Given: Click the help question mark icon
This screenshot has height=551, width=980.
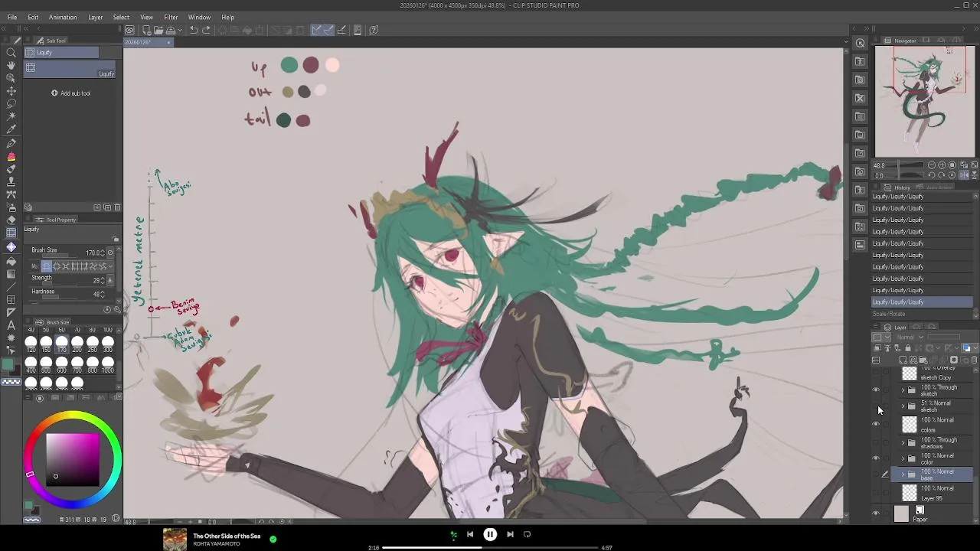Looking at the screenshot, I should point(374,30).
